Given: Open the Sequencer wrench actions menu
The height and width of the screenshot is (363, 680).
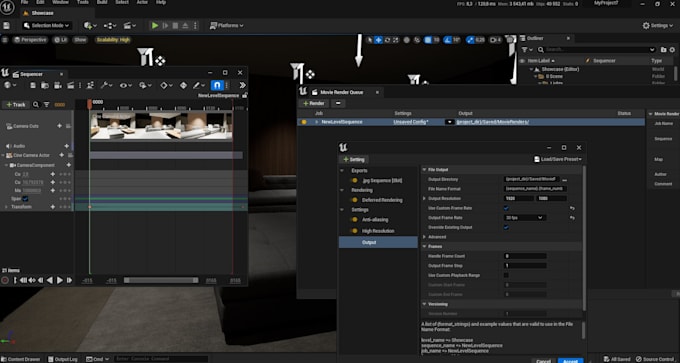Looking at the screenshot, I should tap(106, 85).
